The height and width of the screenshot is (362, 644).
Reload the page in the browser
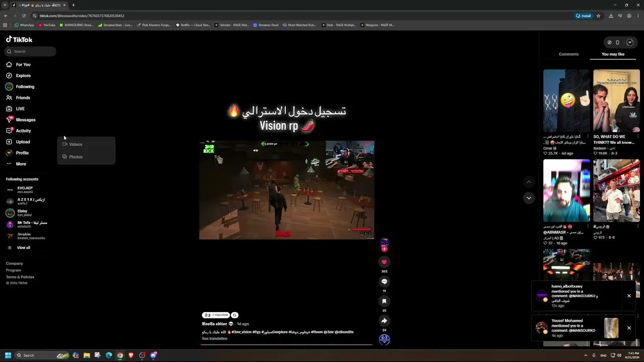pos(24,16)
